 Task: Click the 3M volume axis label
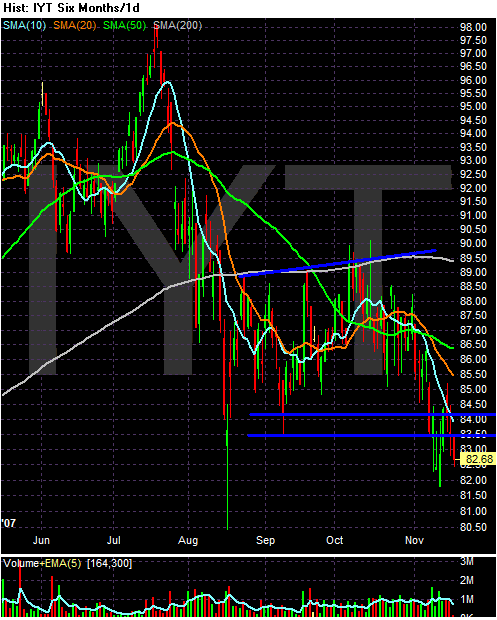(467, 561)
